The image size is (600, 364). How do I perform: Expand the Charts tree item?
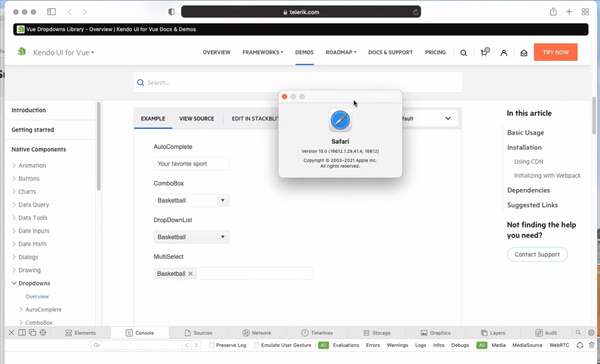[14, 192]
